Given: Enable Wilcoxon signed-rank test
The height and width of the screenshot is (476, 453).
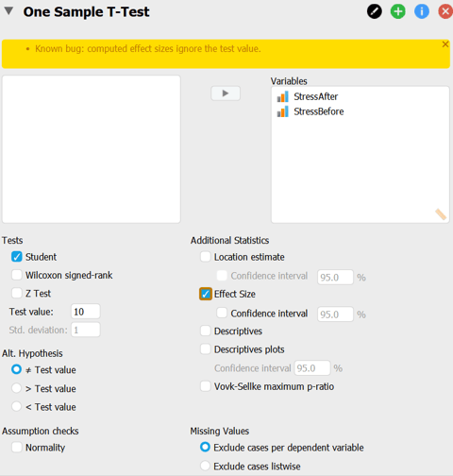Looking at the screenshot, I should tap(17, 275).
